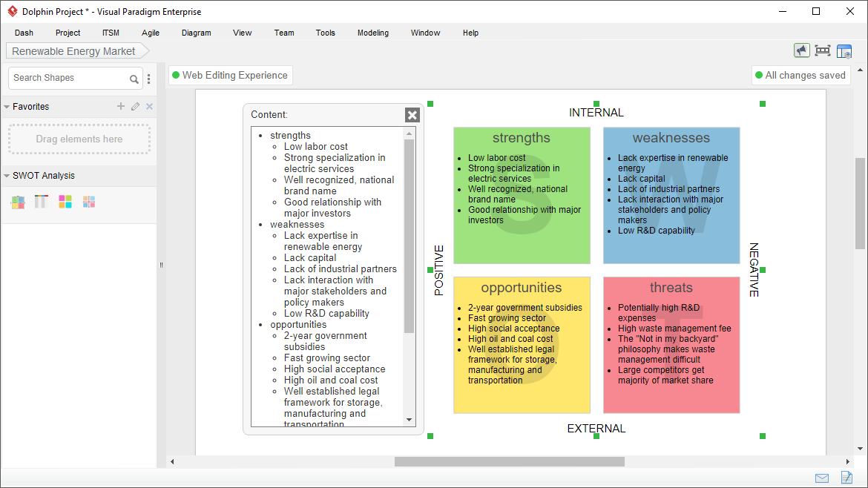Click the megaphone announcement icon
The height and width of the screenshot is (488, 868).
pos(801,51)
